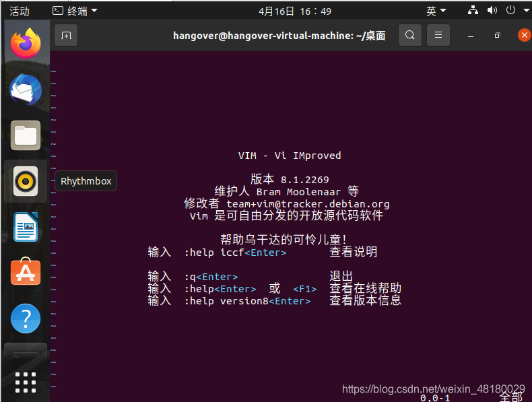Minimize the terminal window
The height and width of the screenshot is (402, 532).
tap(471, 35)
